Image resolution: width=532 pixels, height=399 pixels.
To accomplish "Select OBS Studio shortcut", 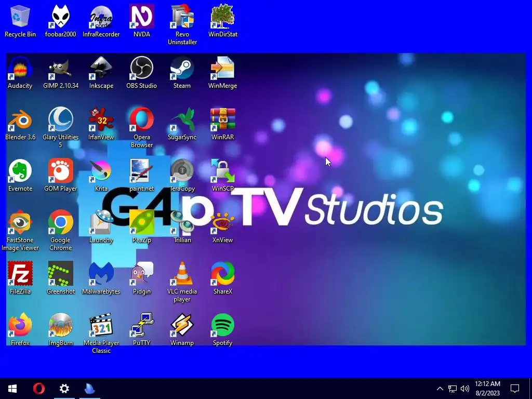I will [141, 73].
